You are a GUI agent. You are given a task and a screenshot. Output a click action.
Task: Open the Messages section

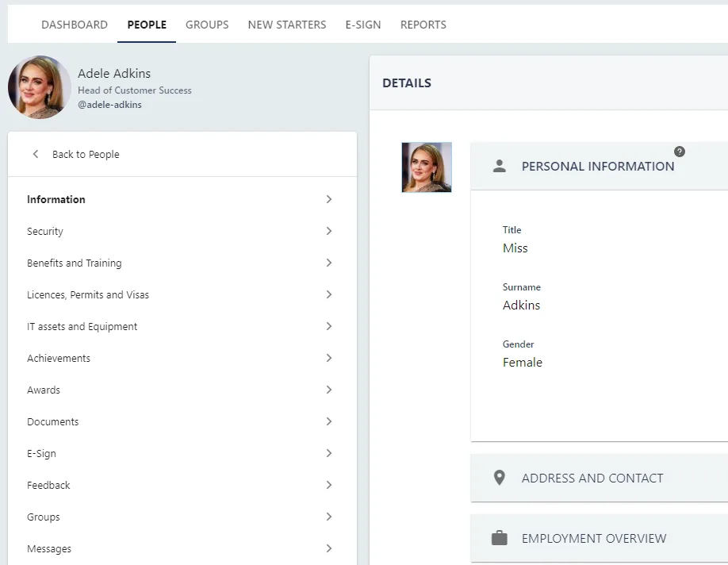pos(182,548)
